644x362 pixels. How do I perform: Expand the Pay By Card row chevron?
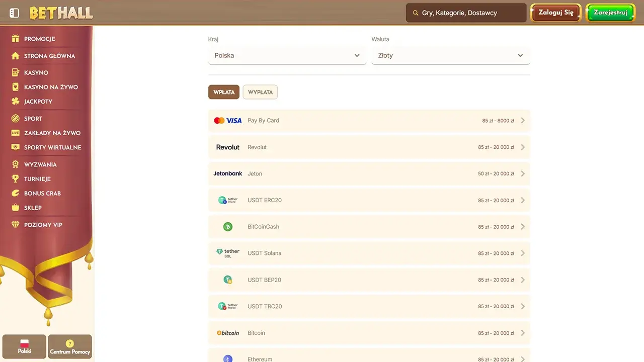[523, 121]
